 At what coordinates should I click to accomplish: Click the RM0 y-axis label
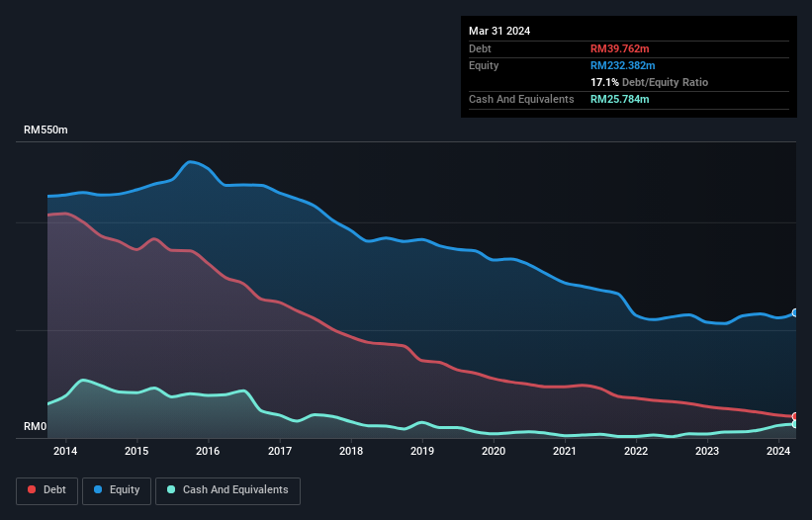[36, 426]
